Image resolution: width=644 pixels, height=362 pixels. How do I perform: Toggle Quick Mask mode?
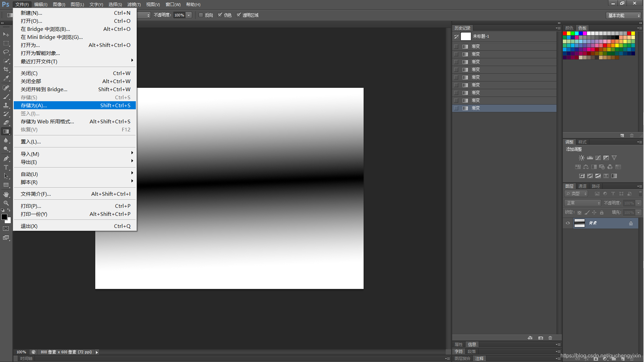[6, 229]
